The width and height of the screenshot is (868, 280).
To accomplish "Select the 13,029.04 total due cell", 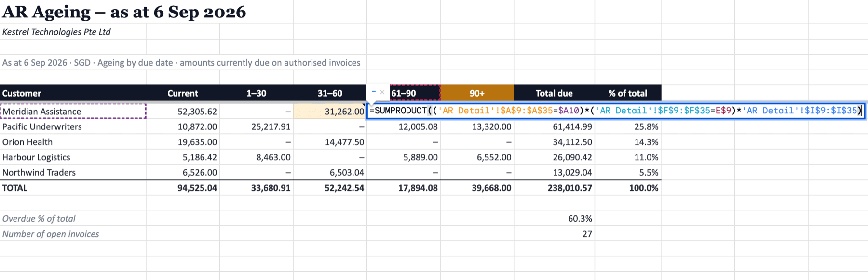I will point(554,172).
